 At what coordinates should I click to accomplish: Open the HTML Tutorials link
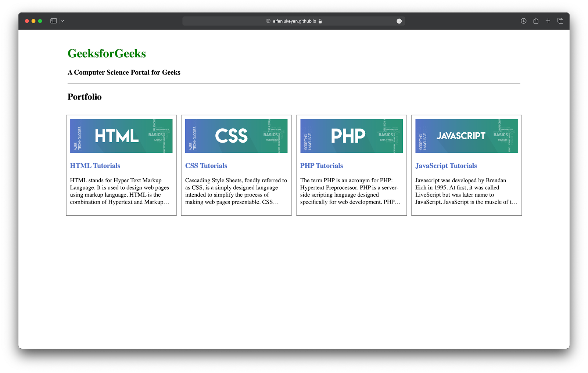point(95,166)
